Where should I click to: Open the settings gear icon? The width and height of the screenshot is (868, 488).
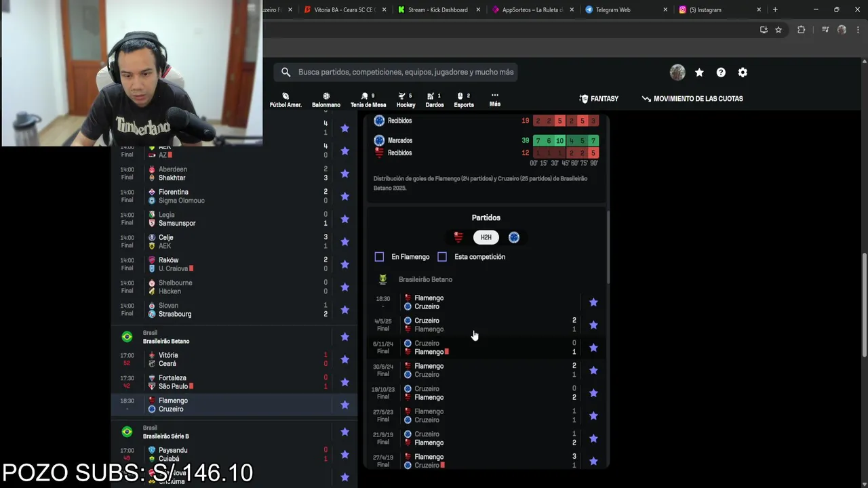pyautogui.click(x=743, y=73)
